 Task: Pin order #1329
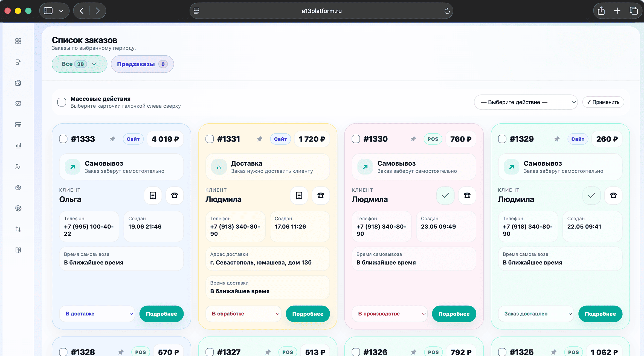(557, 139)
